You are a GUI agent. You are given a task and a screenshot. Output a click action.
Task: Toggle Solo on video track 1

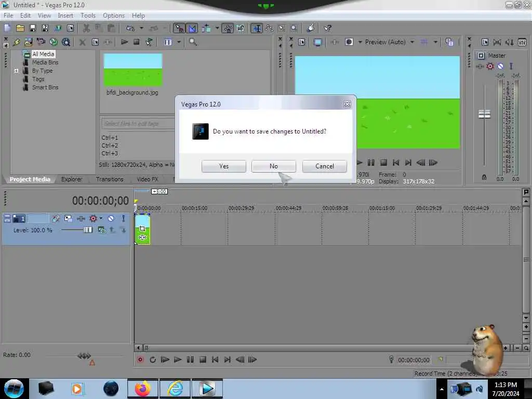123,219
